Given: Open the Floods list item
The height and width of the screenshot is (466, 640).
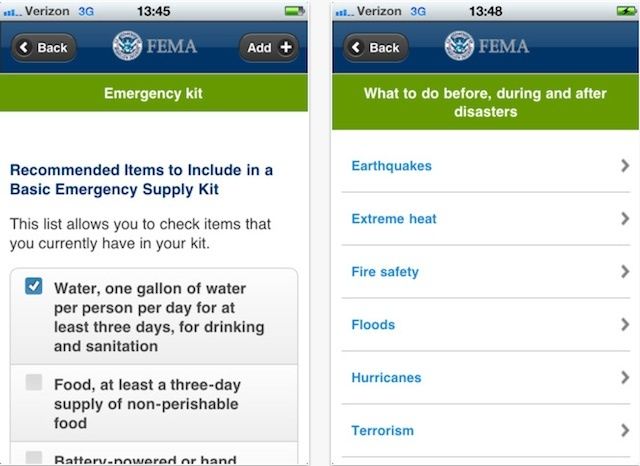Looking at the screenshot, I should tap(373, 325).
